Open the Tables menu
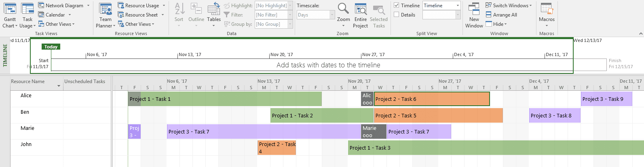 (214, 15)
